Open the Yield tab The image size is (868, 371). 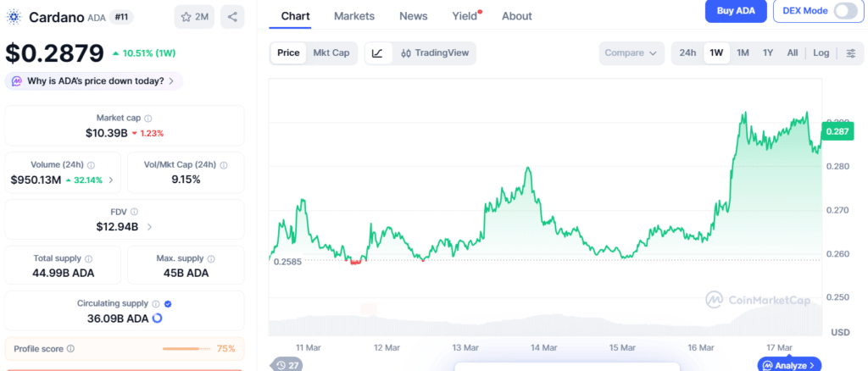click(x=465, y=16)
